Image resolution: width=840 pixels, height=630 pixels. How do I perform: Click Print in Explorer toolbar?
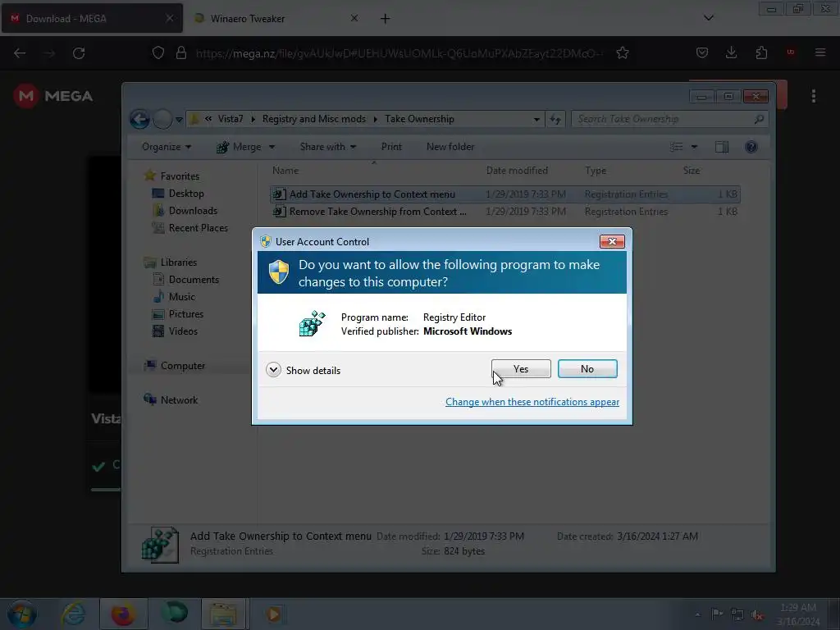click(x=391, y=147)
